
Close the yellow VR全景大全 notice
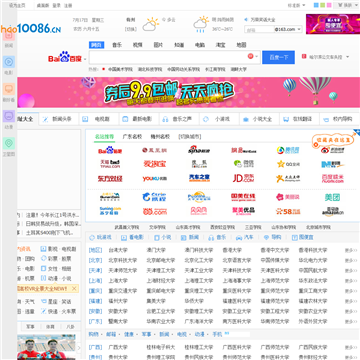[x=74, y=288]
